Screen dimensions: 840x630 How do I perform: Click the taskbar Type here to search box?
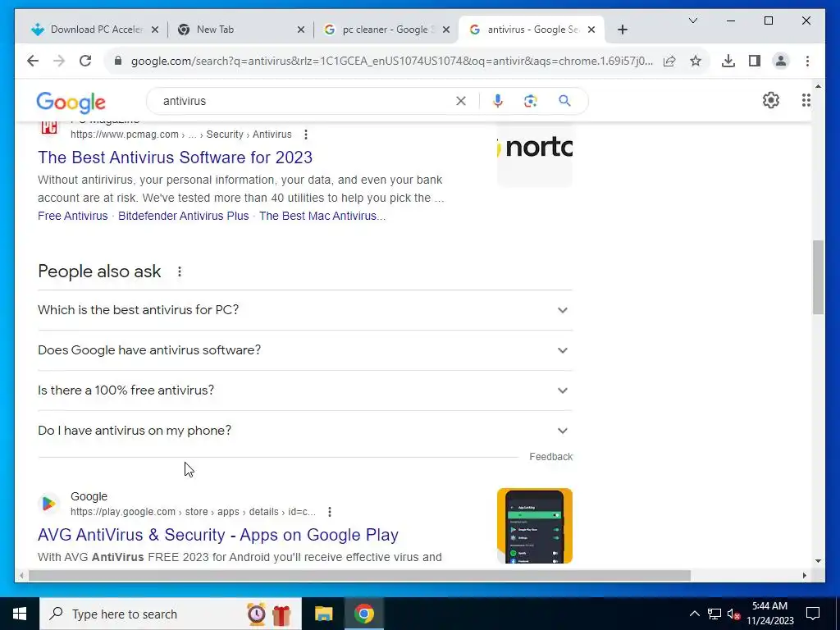(x=171, y=614)
